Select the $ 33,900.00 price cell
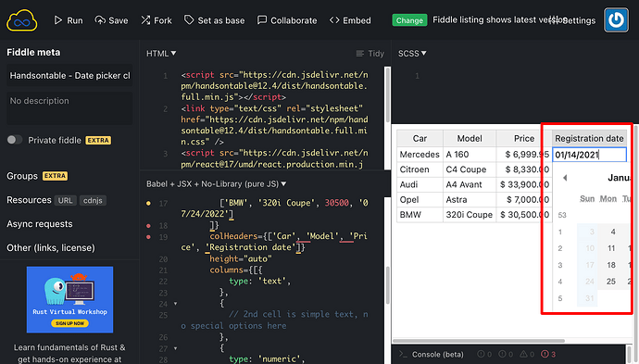Viewport: 639px width, 364px height. coord(523,184)
